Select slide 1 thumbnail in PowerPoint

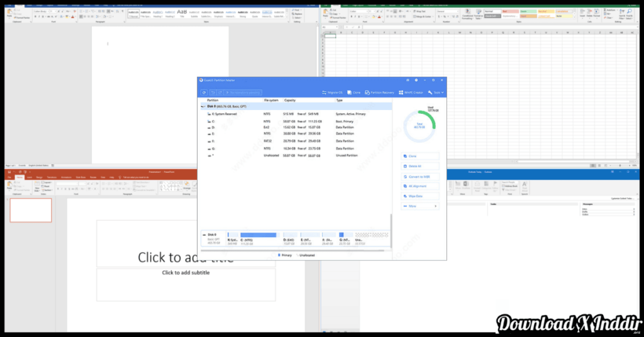pos(31,210)
